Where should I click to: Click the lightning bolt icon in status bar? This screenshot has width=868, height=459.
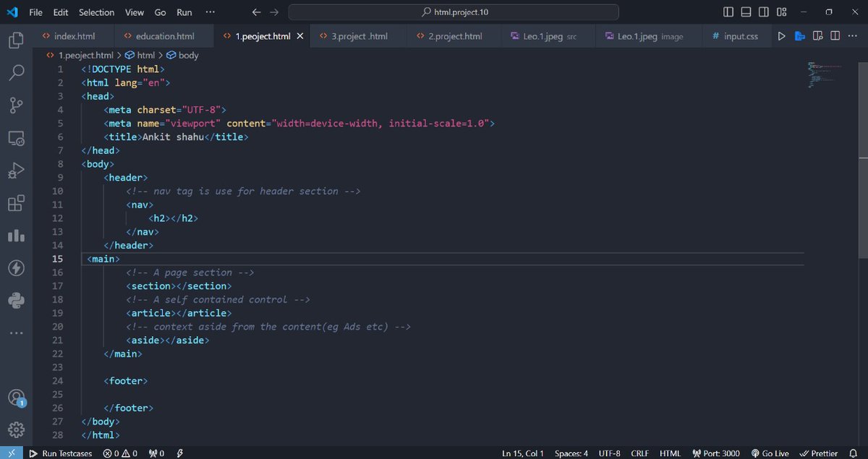click(x=179, y=453)
